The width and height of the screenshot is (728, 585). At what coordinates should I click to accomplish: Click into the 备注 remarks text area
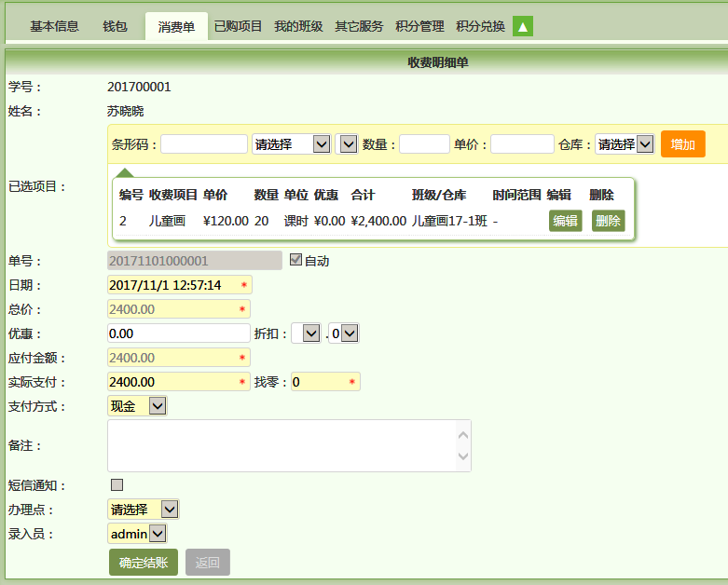(x=280, y=445)
